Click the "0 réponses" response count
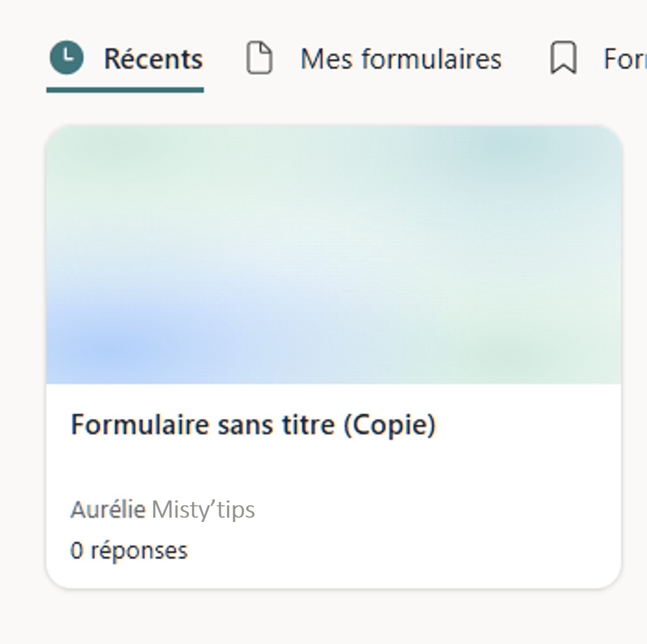The height and width of the screenshot is (644, 647). point(129,551)
